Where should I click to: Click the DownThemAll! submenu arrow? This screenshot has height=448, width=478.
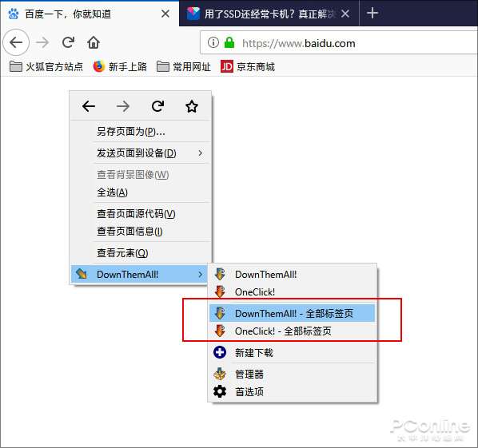pos(201,275)
